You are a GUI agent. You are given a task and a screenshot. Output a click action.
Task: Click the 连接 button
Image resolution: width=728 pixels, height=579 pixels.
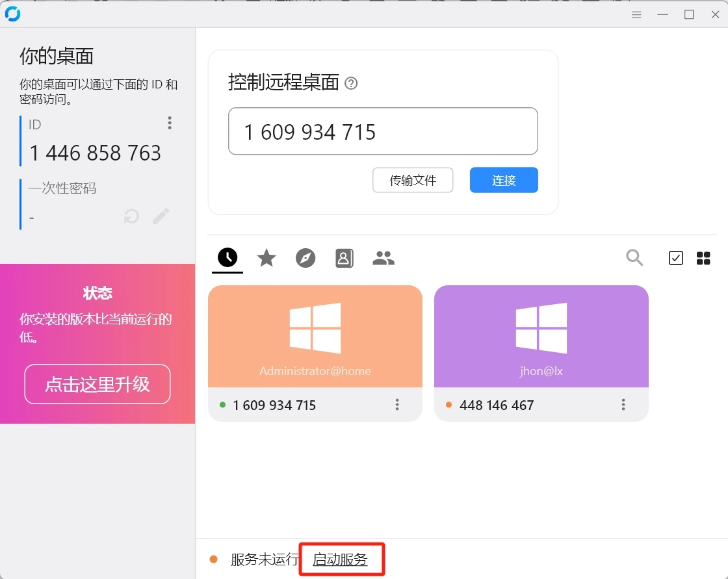point(504,180)
